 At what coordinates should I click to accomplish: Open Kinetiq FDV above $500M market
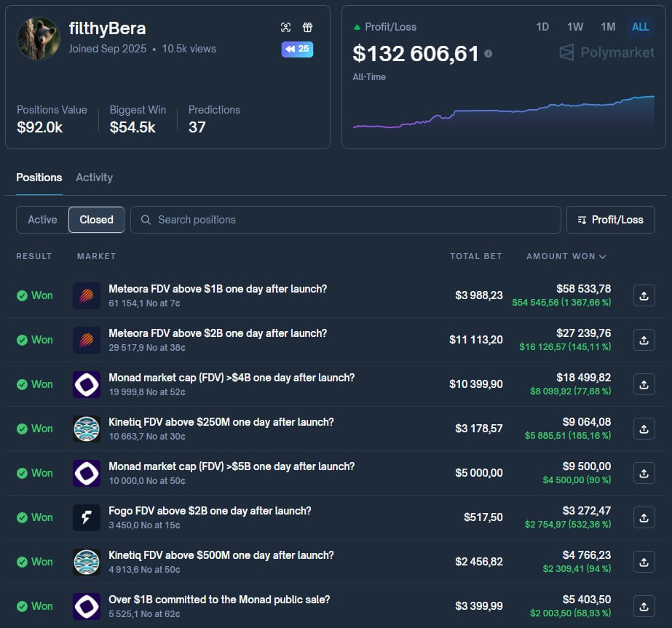point(221,555)
